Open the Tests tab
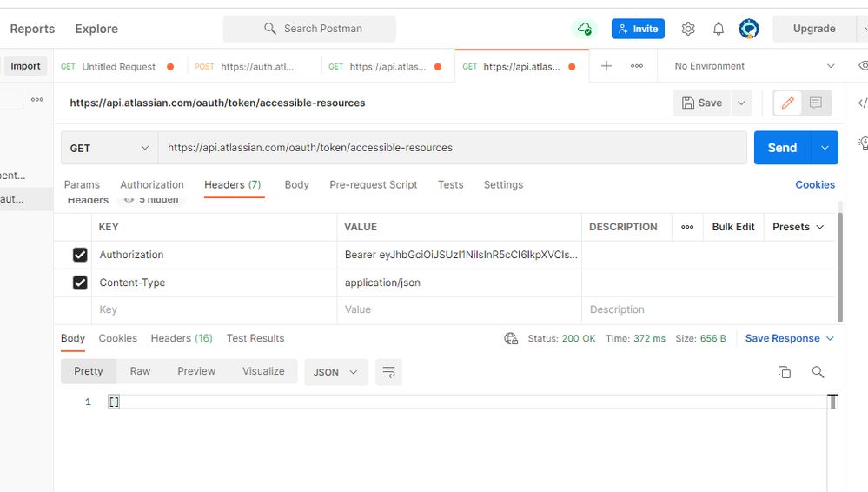Viewport: 868px width, 492px height. [451, 184]
